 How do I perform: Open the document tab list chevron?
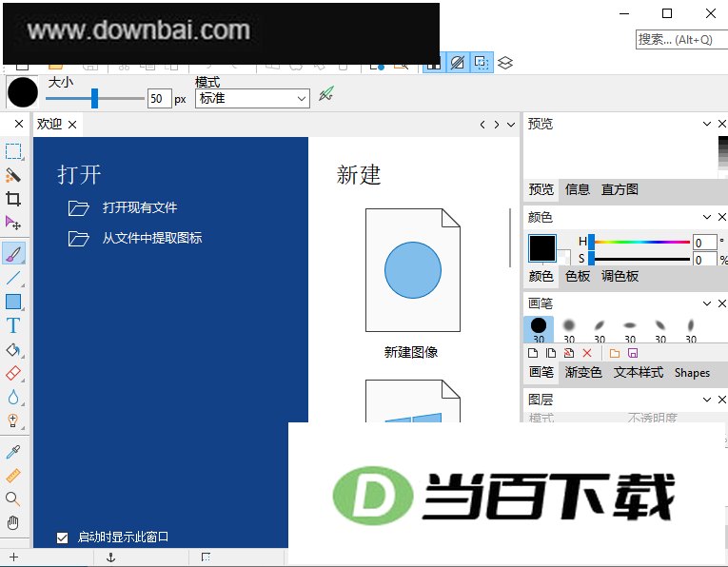click(511, 125)
